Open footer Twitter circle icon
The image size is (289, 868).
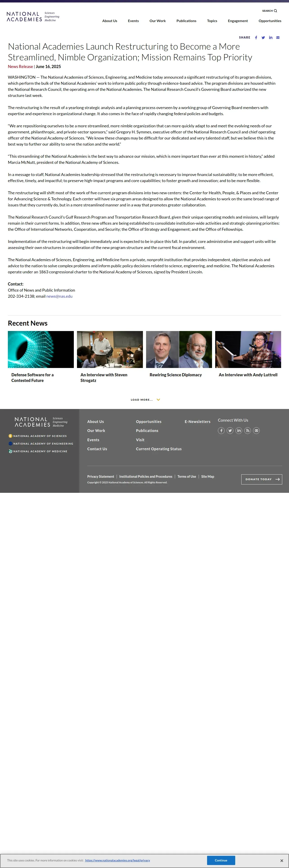click(230, 431)
